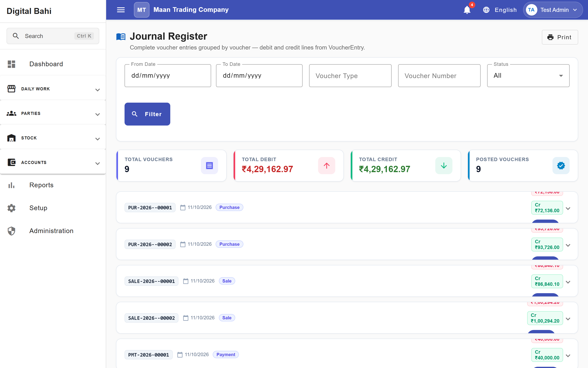Expand voucher SALE-2026--00002 details
This screenshot has height=368, width=588.
click(x=568, y=319)
